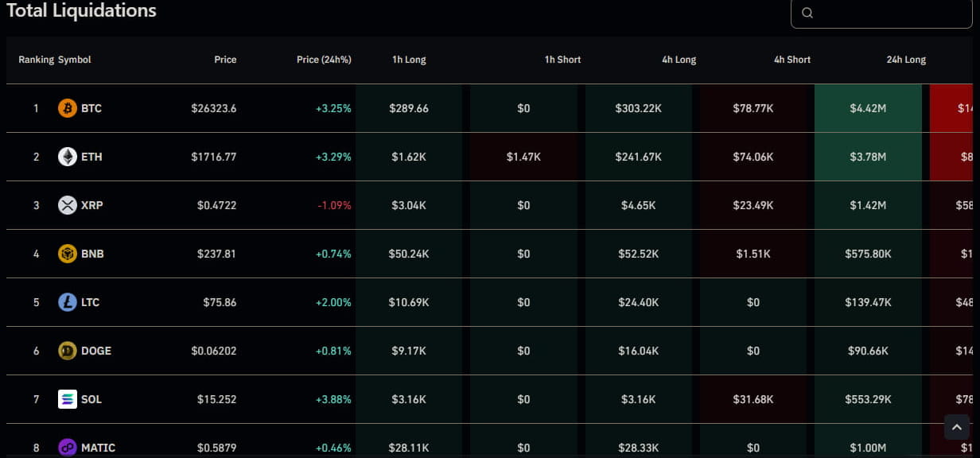This screenshot has height=458, width=980.
Task: Select BTC 24h Long cell $4.42M
Action: 868,108
